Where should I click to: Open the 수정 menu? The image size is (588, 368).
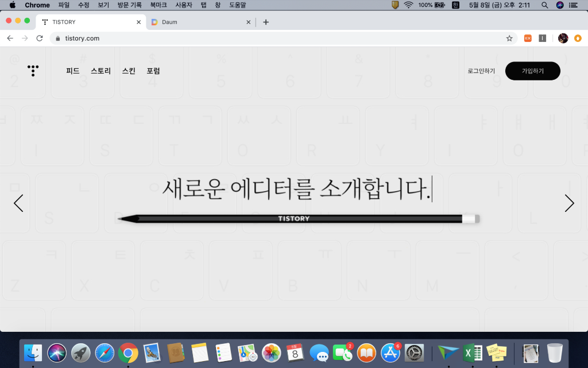84,5
